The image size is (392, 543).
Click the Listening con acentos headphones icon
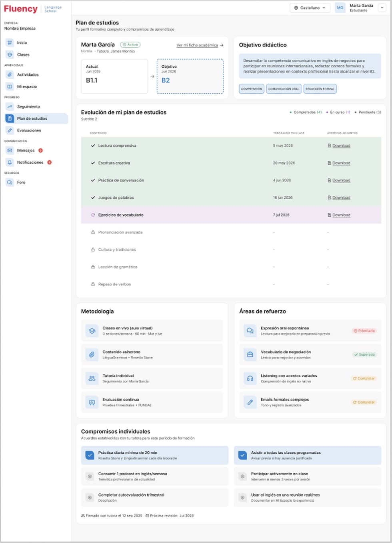(250, 378)
